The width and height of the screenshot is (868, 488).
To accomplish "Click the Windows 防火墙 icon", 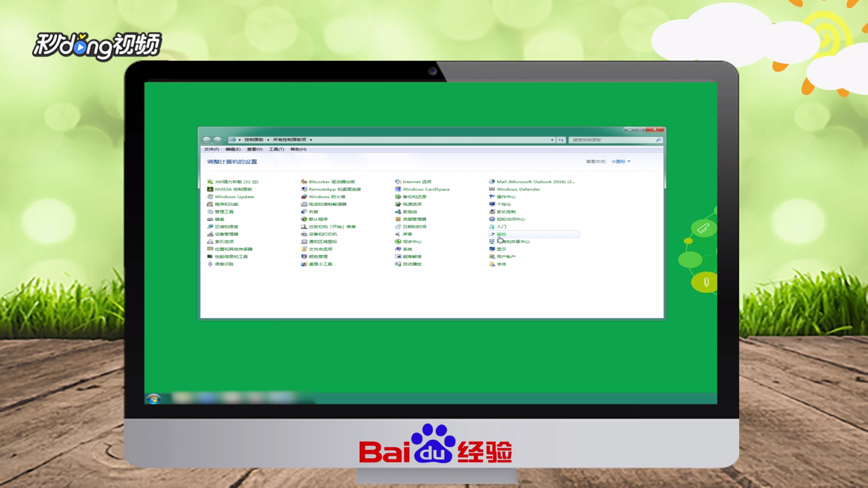I will click(x=304, y=197).
